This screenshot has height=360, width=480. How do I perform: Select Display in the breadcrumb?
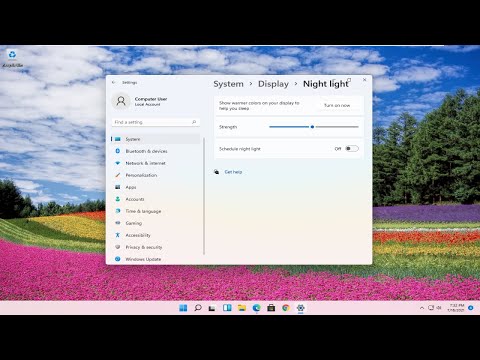(x=273, y=84)
